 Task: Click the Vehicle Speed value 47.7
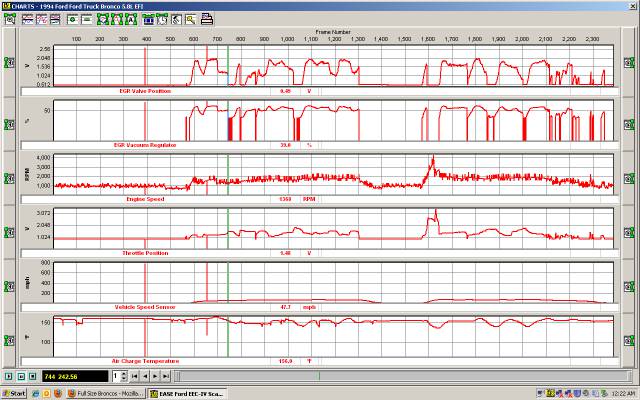click(x=285, y=307)
